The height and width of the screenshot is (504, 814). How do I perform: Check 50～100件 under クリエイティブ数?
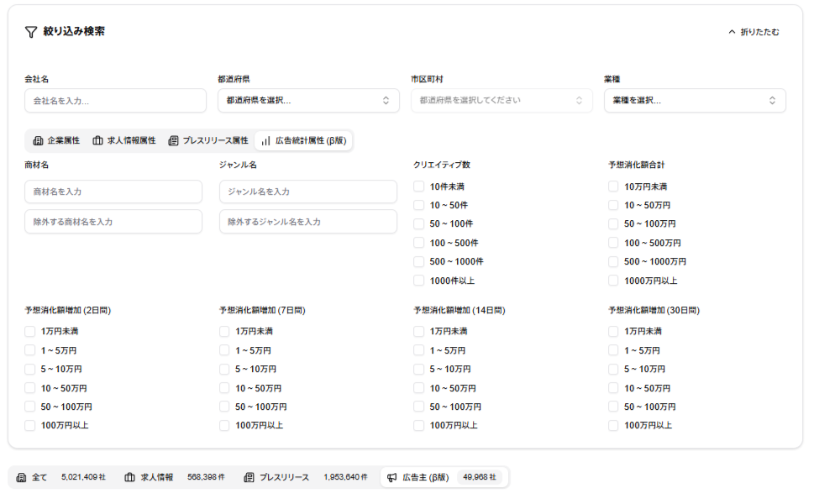419,223
